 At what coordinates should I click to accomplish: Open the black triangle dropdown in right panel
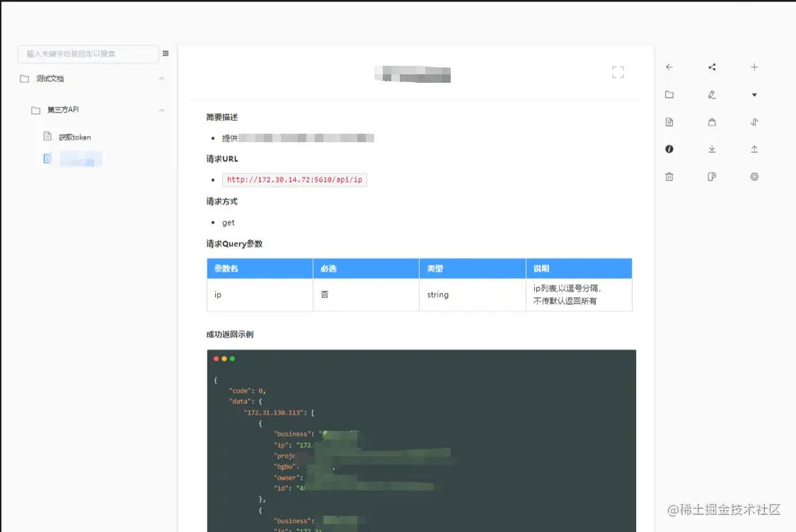click(x=754, y=95)
